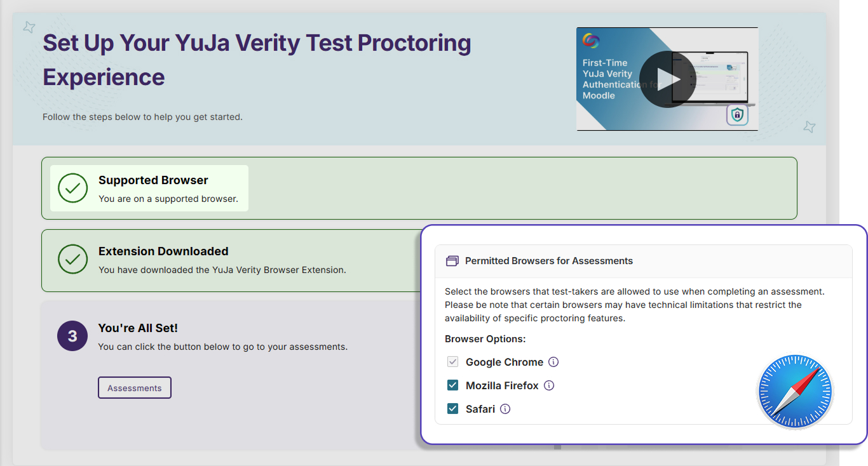868x466 pixels.
Task: Open the Assessments button
Action: coord(135,388)
